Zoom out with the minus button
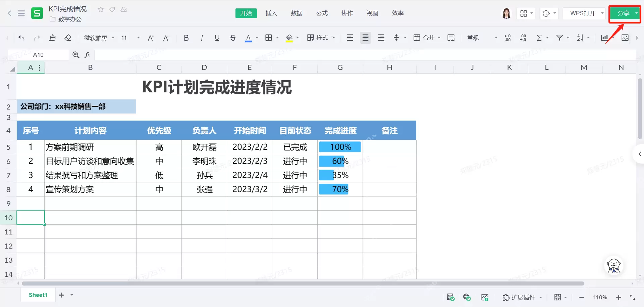 582,298
